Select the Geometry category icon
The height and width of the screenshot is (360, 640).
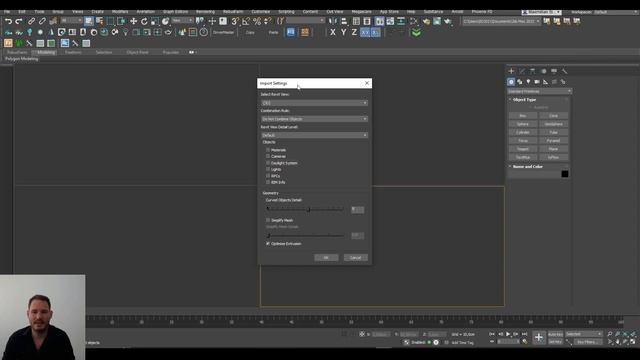point(511,82)
